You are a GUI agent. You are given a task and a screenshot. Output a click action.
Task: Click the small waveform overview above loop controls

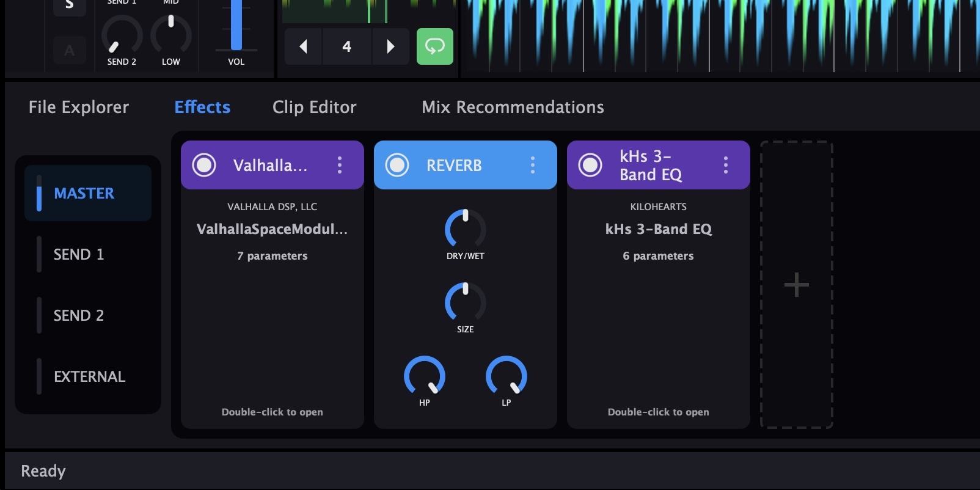click(369, 12)
